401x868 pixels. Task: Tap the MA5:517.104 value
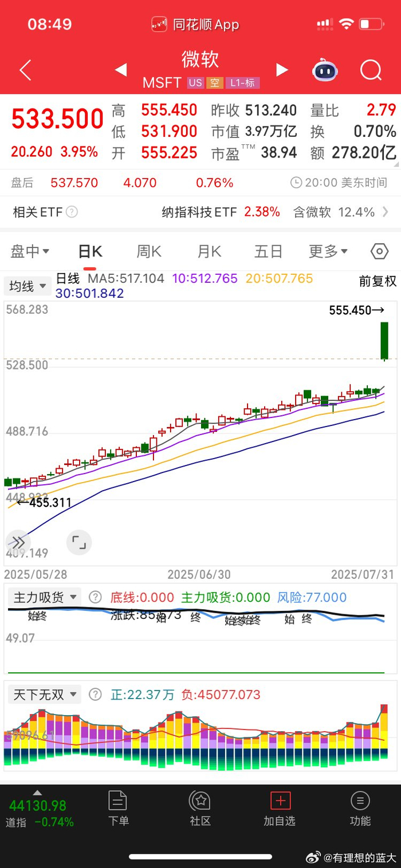pos(126,279)
